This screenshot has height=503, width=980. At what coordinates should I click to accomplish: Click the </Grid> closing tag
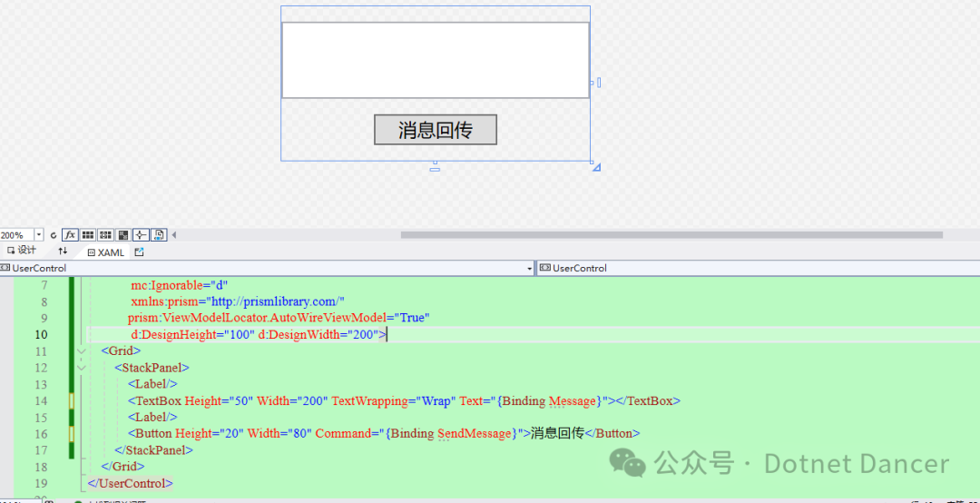[x=122, y=466]
